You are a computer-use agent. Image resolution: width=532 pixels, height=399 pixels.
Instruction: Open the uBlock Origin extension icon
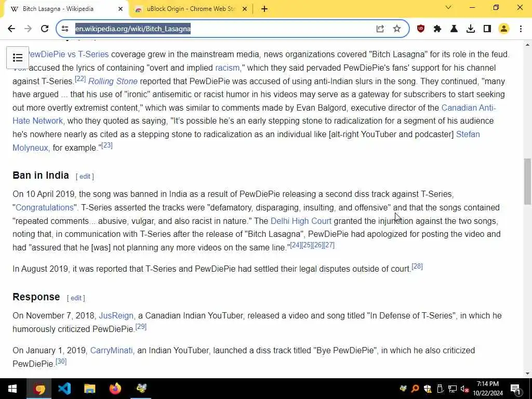click(421, 29)
